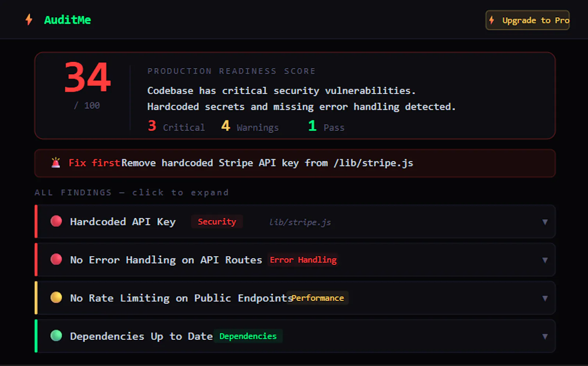Click the '1 Pass' count
Screen dimensions: 588x366
[x=326, y=126]
